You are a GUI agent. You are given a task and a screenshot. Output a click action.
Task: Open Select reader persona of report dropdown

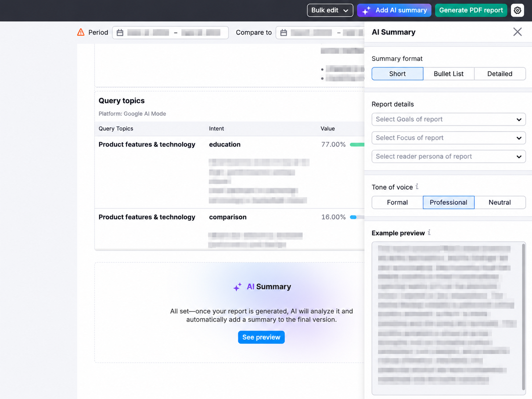point(449,157)
